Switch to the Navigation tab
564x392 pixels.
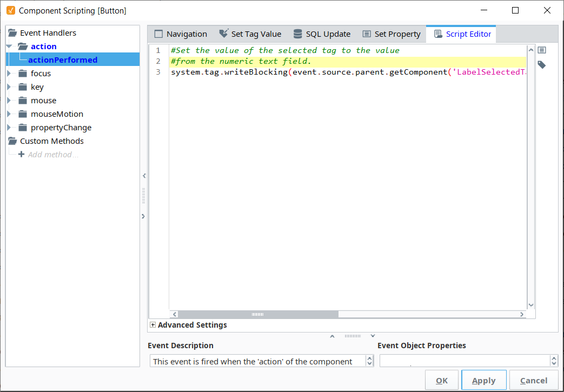point(181,34)
